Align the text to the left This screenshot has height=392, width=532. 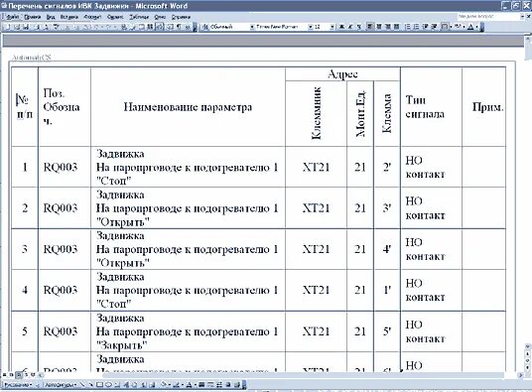pyautogui.click(x=370, y=27)
